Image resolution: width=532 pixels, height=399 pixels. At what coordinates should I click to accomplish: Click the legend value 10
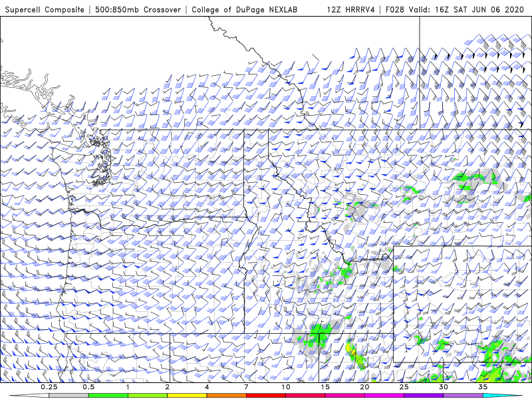point(286,387)
